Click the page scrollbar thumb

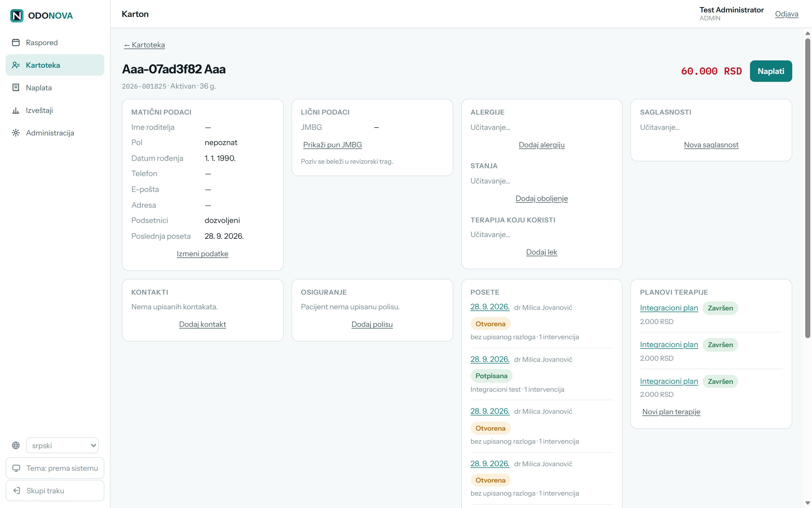coord(808,188)
